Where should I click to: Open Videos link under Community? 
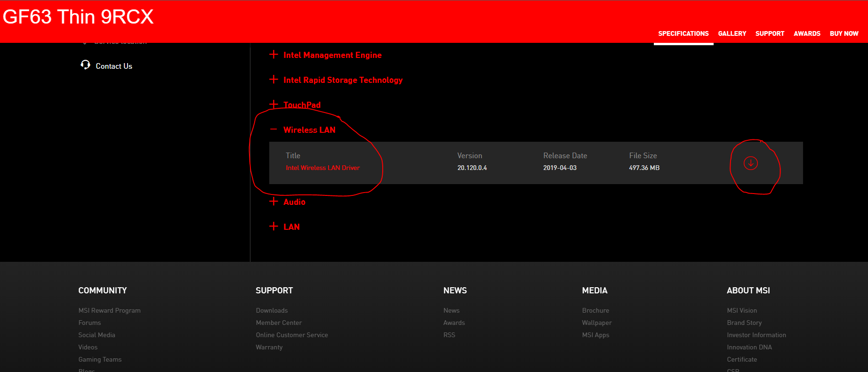point(88,347)
